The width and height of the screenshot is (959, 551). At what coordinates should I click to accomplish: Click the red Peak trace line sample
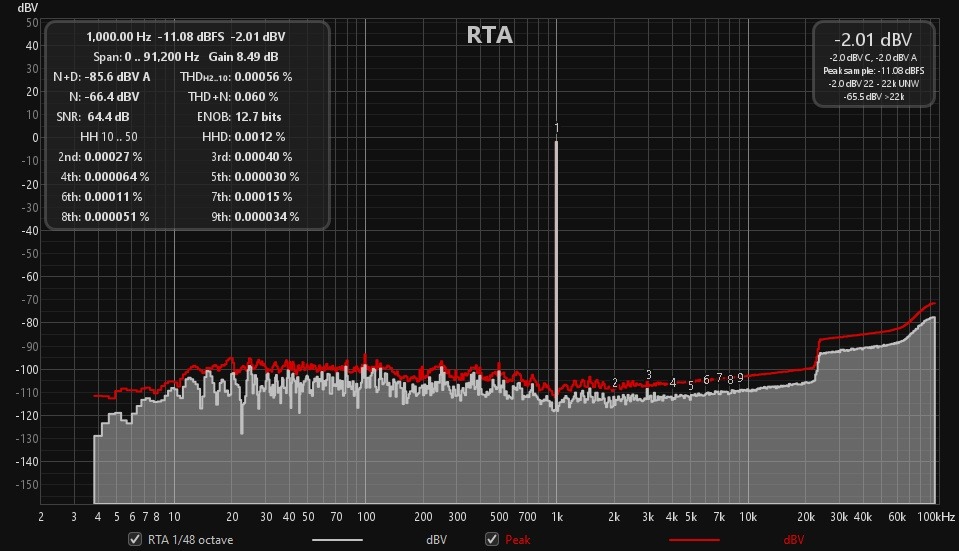[x=694, y=540]
